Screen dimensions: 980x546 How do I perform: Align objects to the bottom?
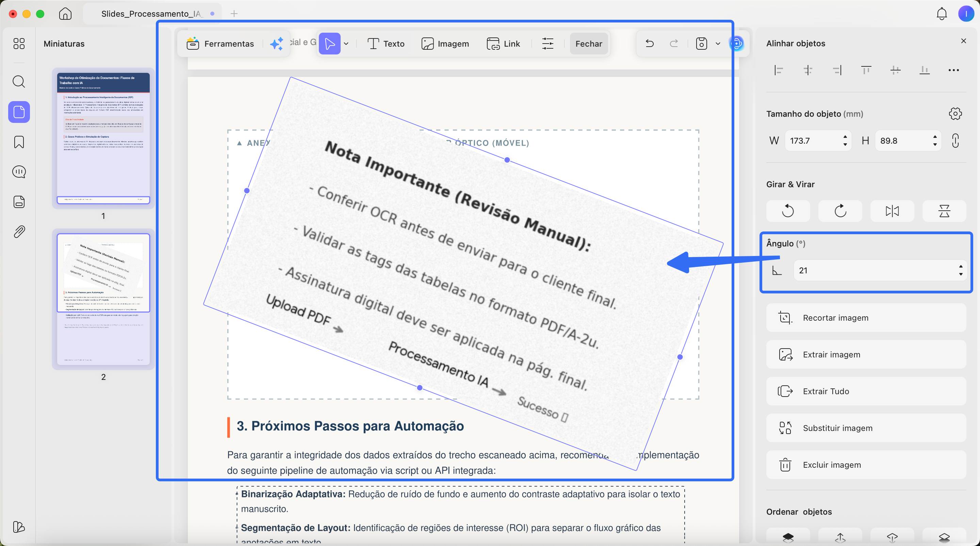click(x=925, y=70)
